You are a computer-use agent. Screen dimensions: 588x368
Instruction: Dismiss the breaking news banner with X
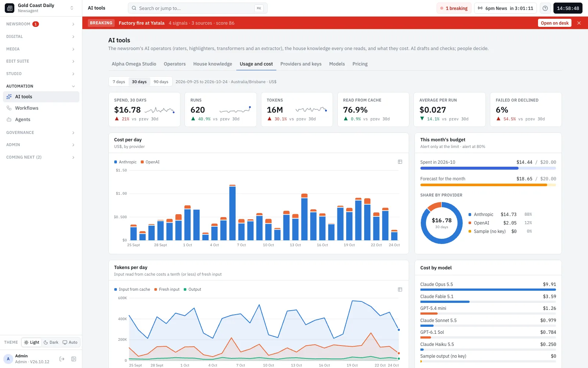(x=579, y=23)
